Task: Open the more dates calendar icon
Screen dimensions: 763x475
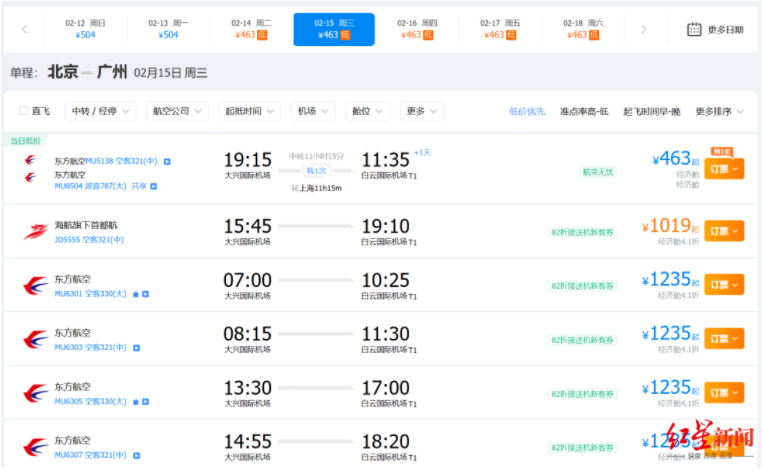Action: click(694, 30)
